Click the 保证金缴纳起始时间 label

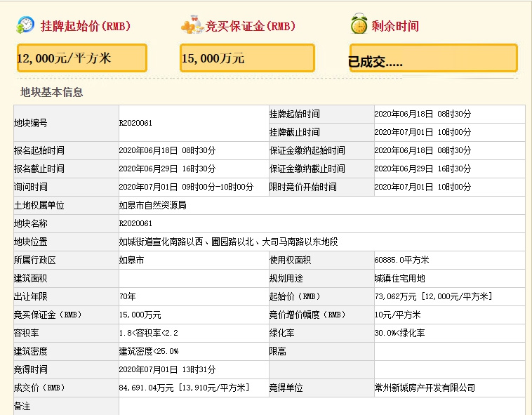click(307, 150)
